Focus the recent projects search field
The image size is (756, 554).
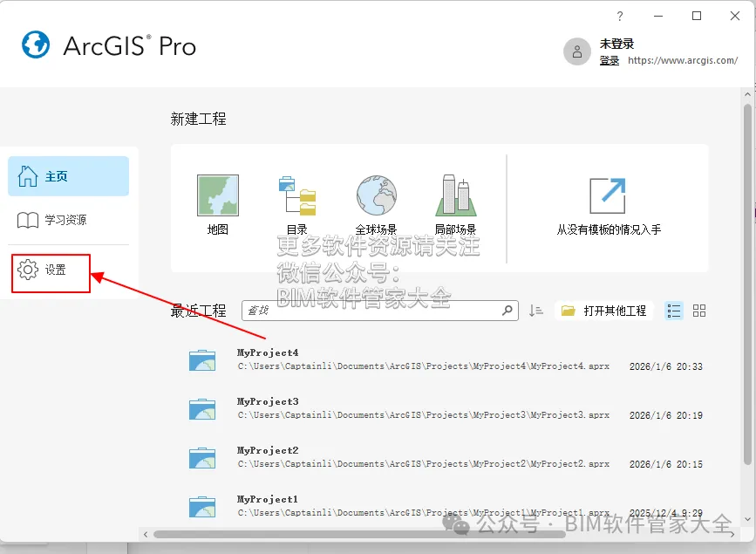click(x=380, y=311)
